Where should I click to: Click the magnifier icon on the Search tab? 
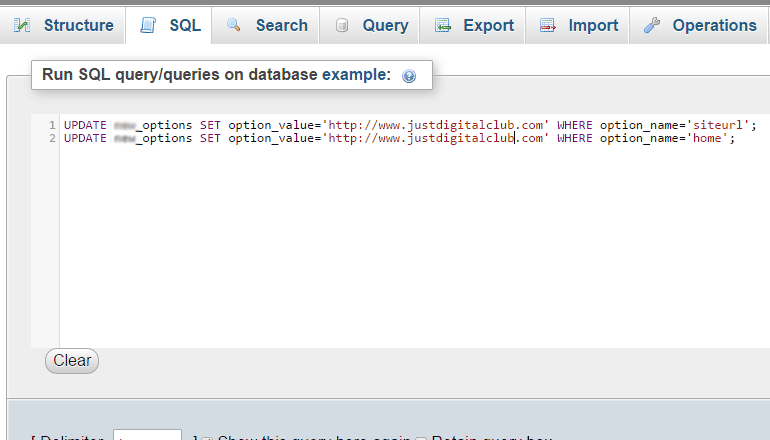click(234, 25)
